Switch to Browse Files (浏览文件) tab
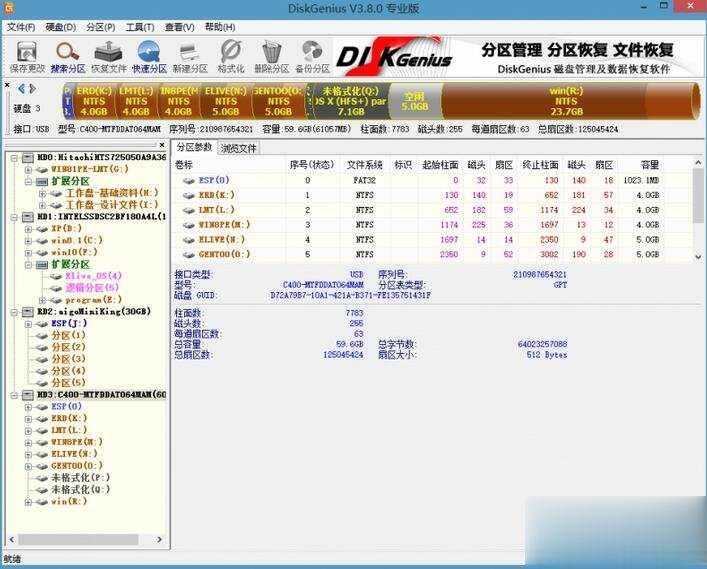Screen dimensions: 707x569 point(239,148)
